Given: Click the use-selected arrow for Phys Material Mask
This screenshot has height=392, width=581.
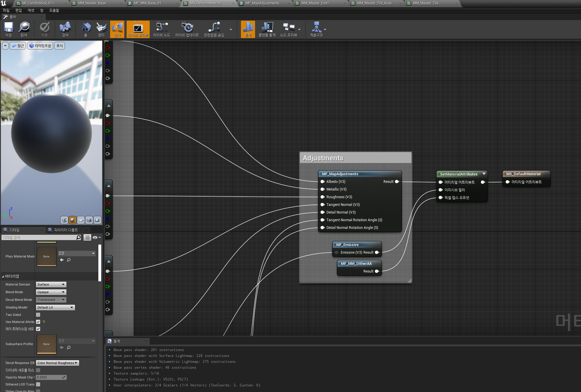Looking at the screenshot, I should [62, 260].
